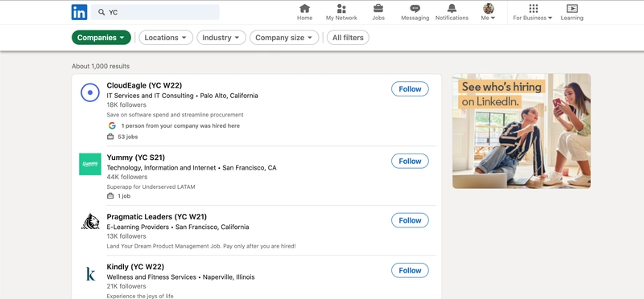Follow Yummy (YC S21)
This screenshot has height=299, width=644.
point(410,162)
